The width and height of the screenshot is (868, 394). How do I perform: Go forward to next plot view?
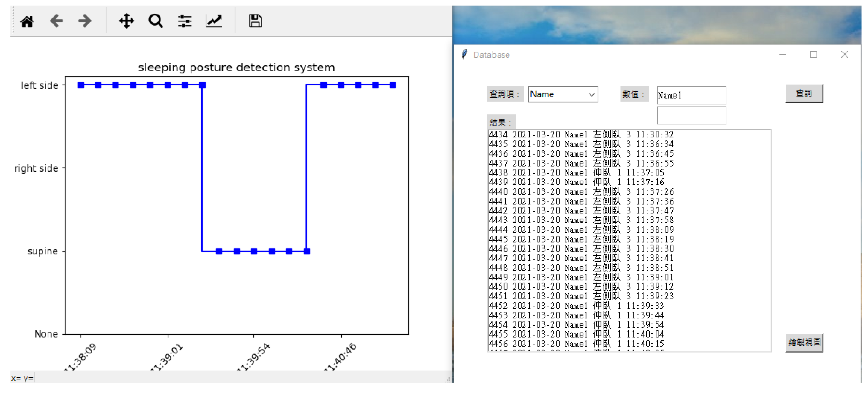click(x=85, y=21)
